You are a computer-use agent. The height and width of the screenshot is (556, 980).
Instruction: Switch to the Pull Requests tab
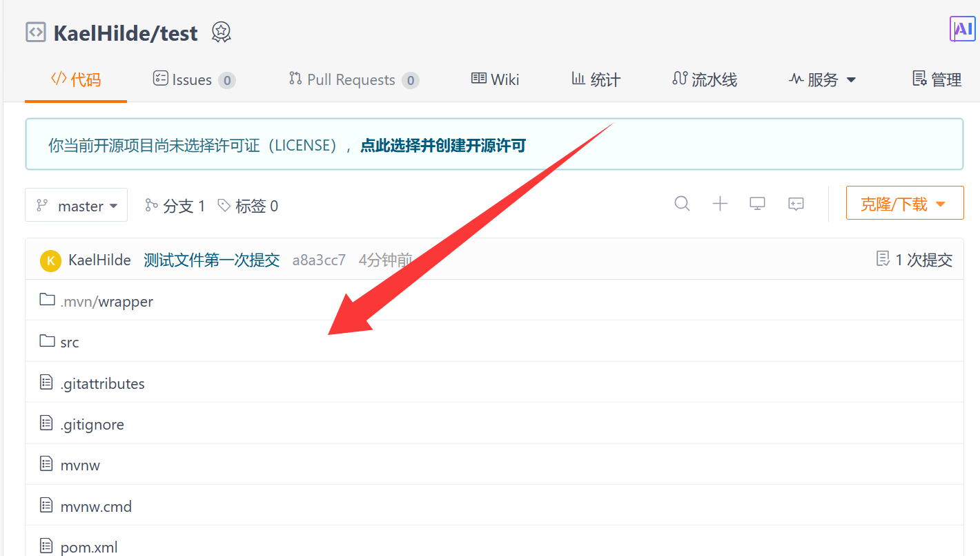point(353,79)
